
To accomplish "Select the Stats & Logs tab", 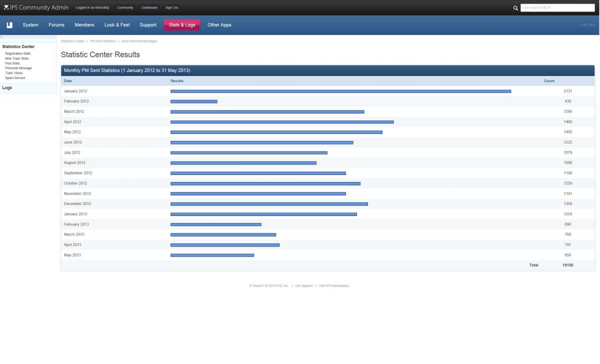I will click(x=182, y=25).
